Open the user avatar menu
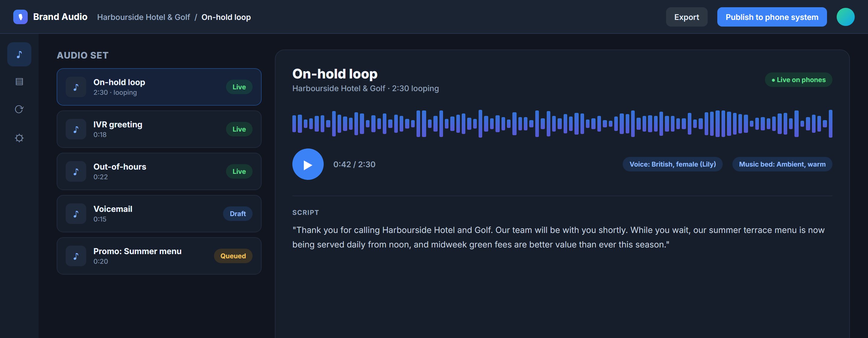This screenshot has width=868, height=338. (845, 17)
